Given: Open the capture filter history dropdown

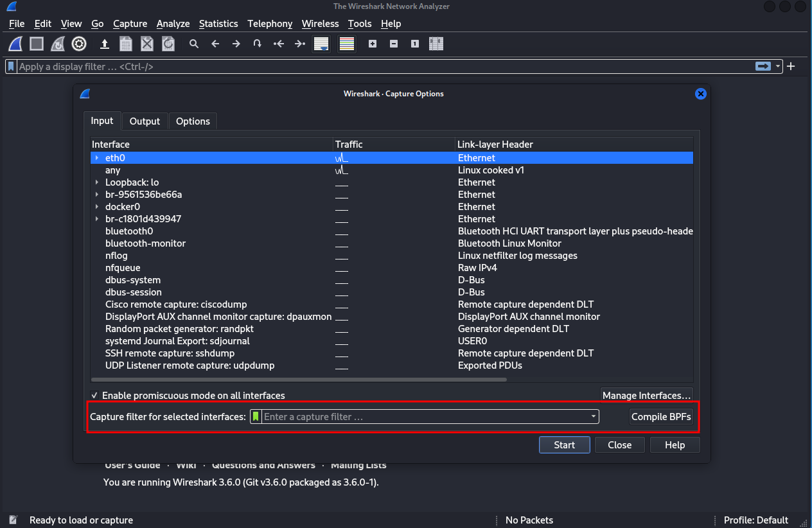Looking at the screenshot, I should tap(594, 417).
